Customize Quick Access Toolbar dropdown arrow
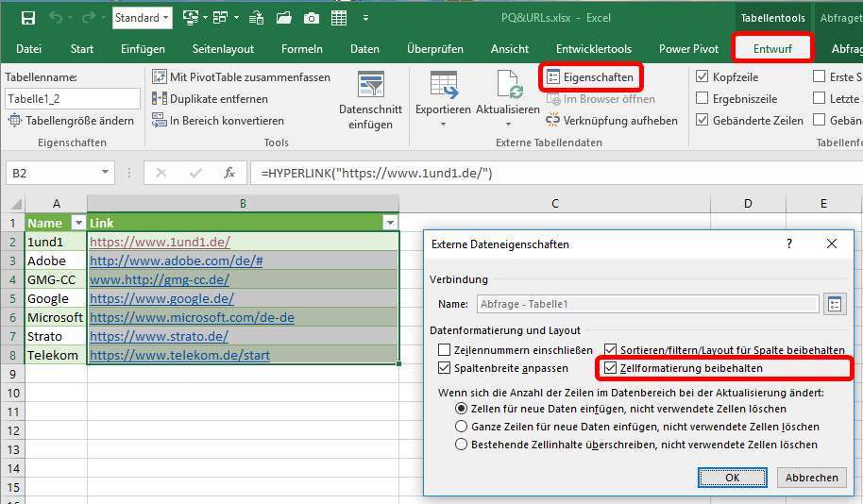Viewport: 863px width, 504px height. point(365,18)
